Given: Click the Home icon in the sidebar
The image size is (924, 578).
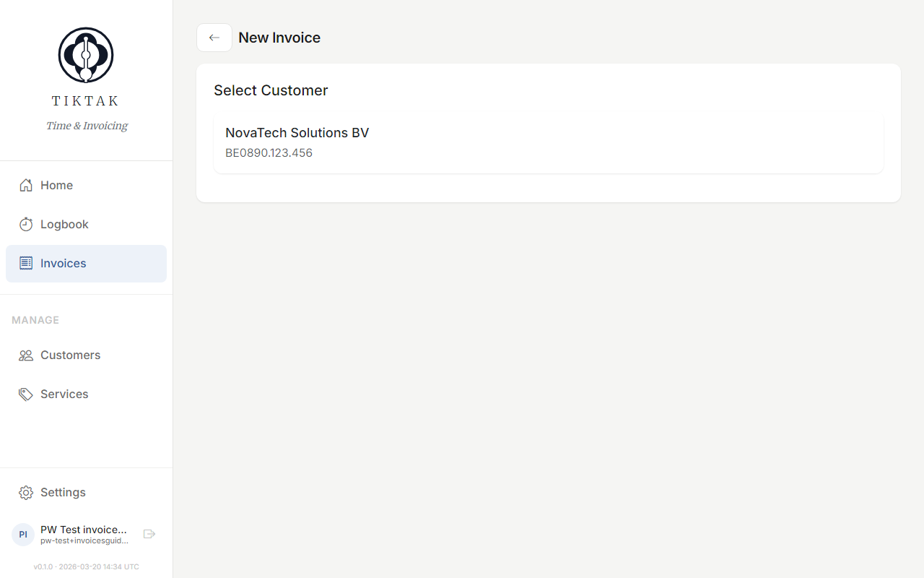Looking at the screenshot, I should (25, 185).
